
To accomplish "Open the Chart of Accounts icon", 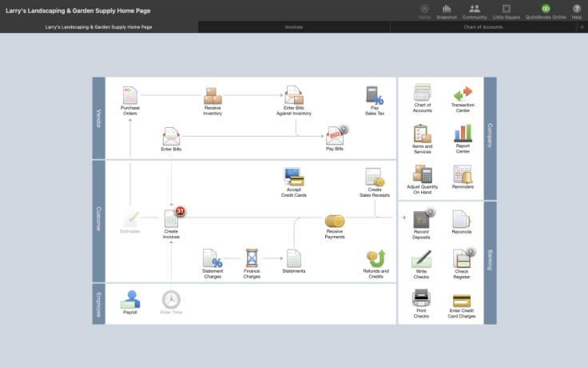I will point(423,94).
